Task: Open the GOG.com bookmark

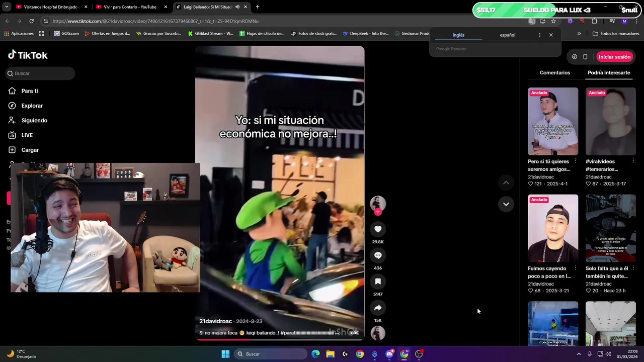Action: pyautogui.click(x=66, y=34)
